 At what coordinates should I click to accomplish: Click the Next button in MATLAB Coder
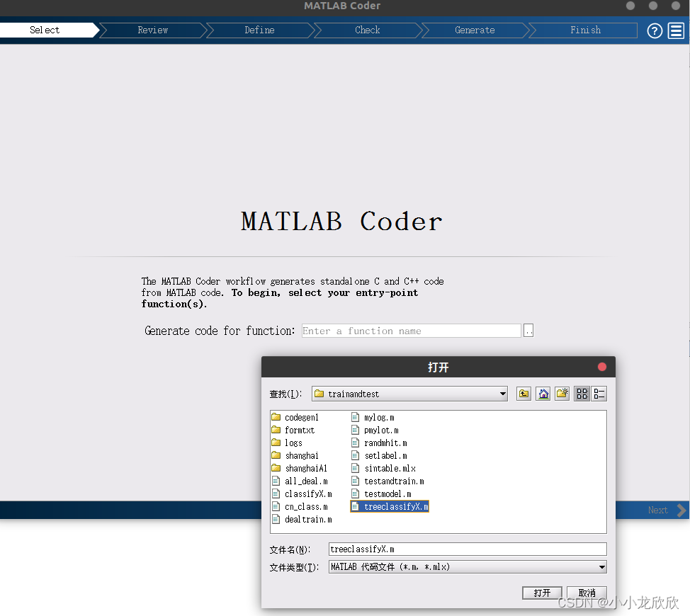pos(666,510)
